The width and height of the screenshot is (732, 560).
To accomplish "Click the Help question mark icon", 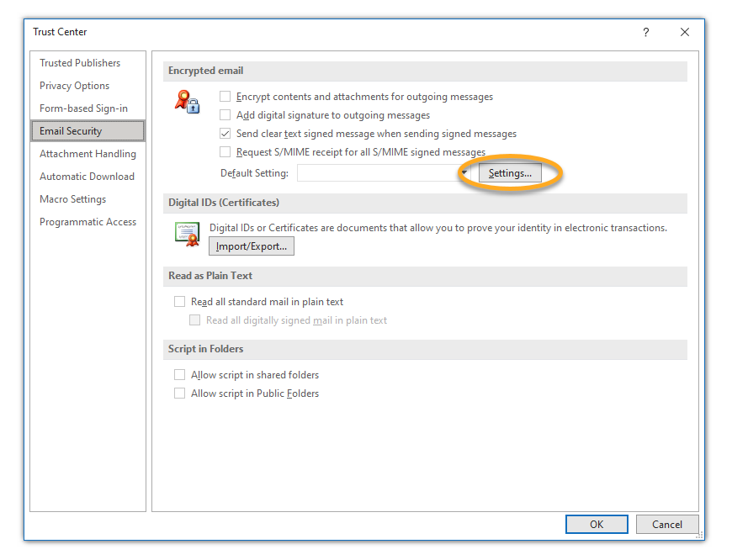I will click(x=646, y=32).
